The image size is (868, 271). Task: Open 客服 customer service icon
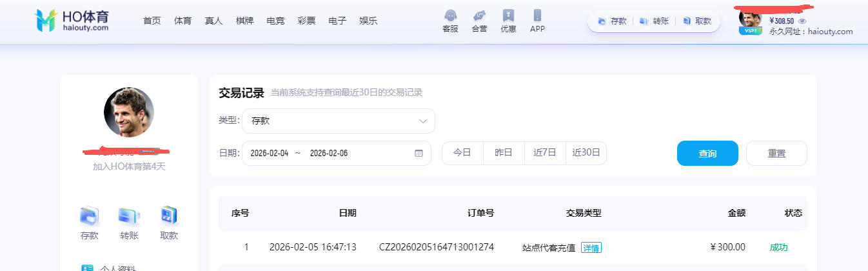click(450, 16)
